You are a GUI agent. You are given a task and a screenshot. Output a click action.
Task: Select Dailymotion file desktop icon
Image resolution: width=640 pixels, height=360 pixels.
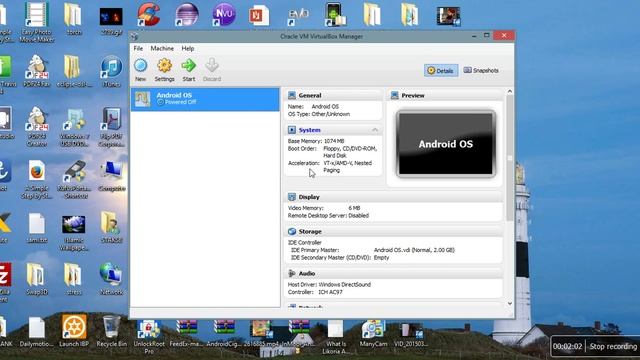click(x=37, y=331)
